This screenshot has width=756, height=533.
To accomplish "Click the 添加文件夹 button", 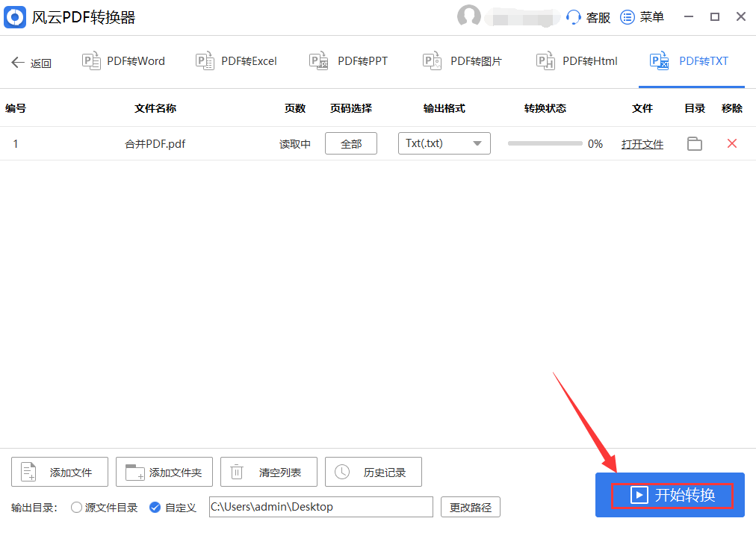I will (x=164, y=472).
